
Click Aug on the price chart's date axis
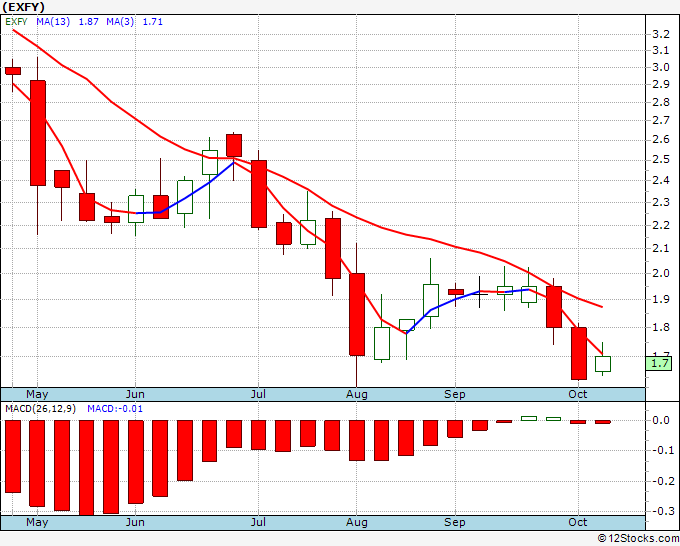click(356, 394)
